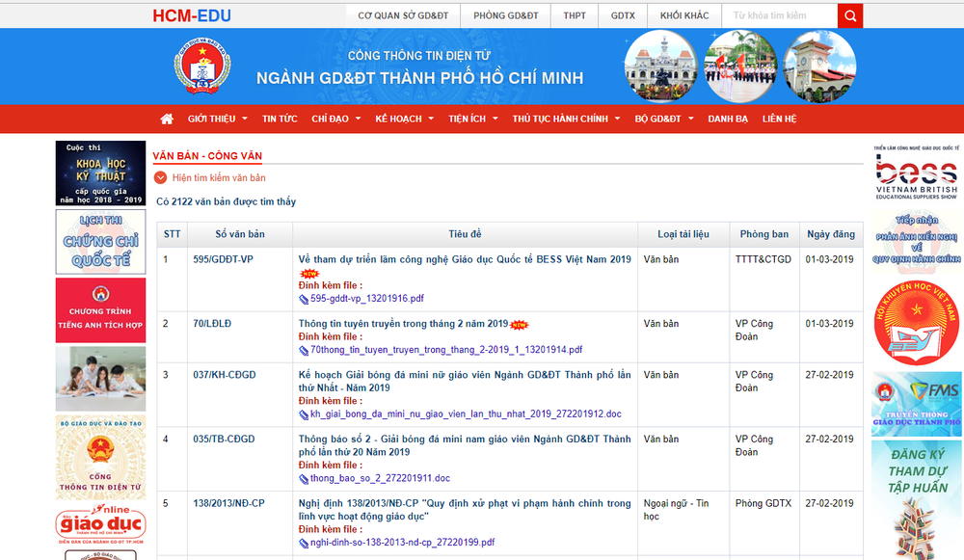Open 'Thông tin tuyên truyền trong tháng 2' title

pyautogui.click(x=403, y=324)
